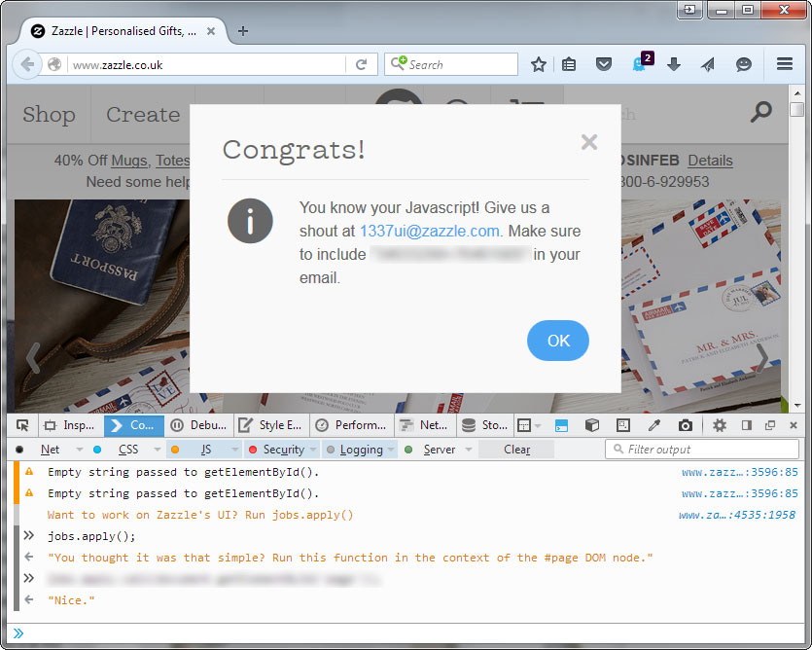Click the screenshot camera icon in devtools
Image resolution: width=812 pixels, height=650 pixels.
coord(686,425)
